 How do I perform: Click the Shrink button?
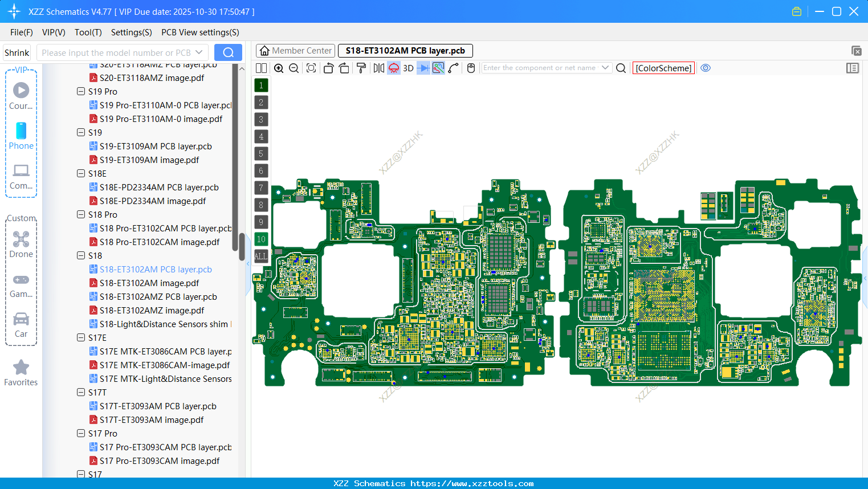click(17, 52)
